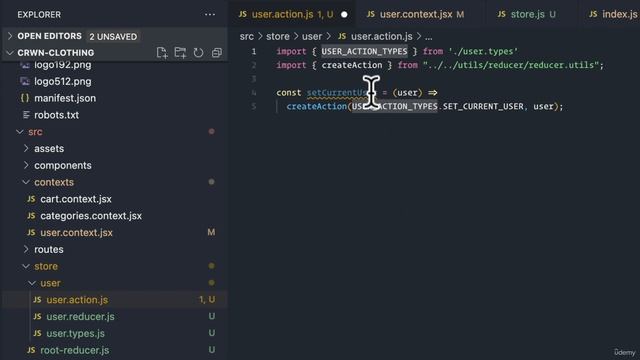Image resolution: width=640 pixels, height=360 pixels.
Task: Click the image icon beside logo512.png
Action: [x=25, y=81]
